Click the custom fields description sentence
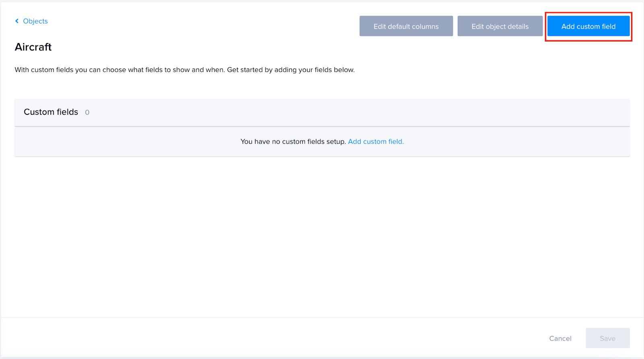The height and width of the screenshot is (359, 644). coord(185,70)
